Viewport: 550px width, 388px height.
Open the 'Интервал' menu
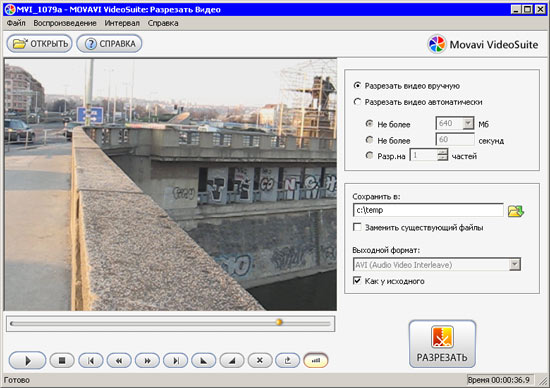click(x=122, y=23)
